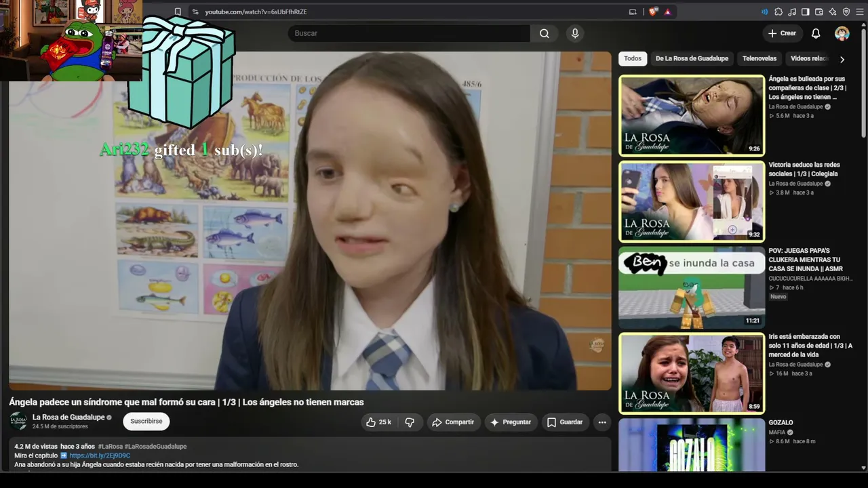
Task: Click the video player to pause
Action: (310, 221)
